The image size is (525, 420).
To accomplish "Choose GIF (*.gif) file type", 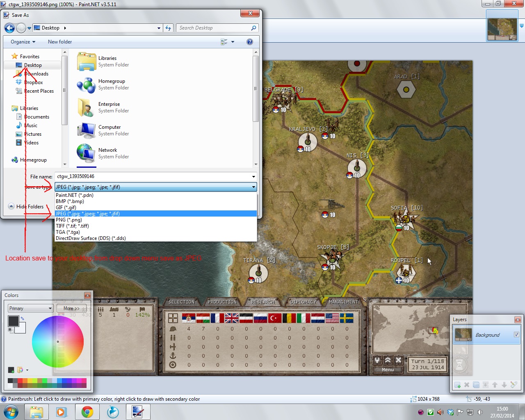I will (156, 208).
